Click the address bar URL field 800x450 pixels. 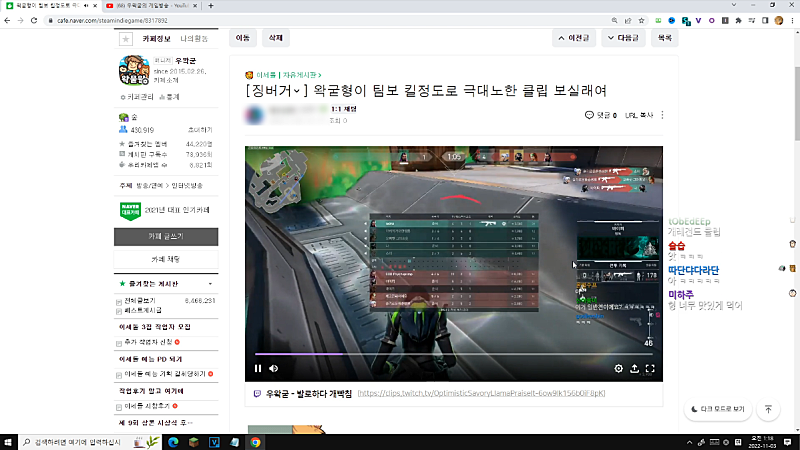[327, 20]
